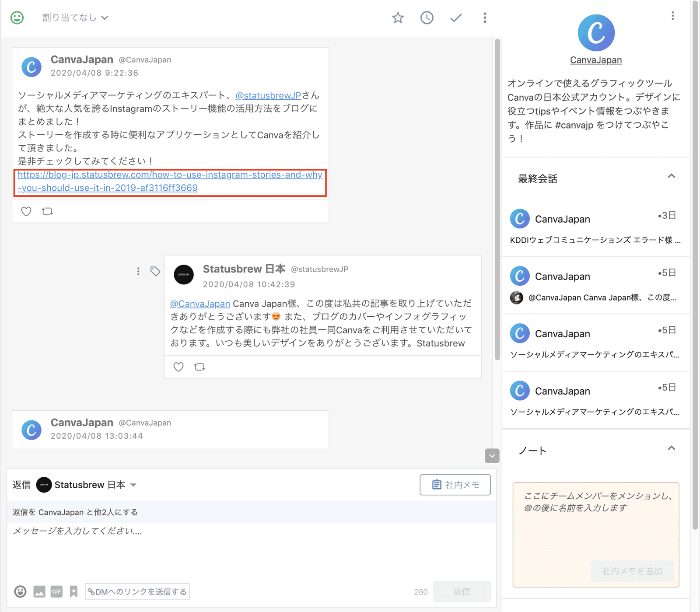Insert a GIF into reply
The image size is (700, 612).
pyautogui.click(x=56, y=592)
